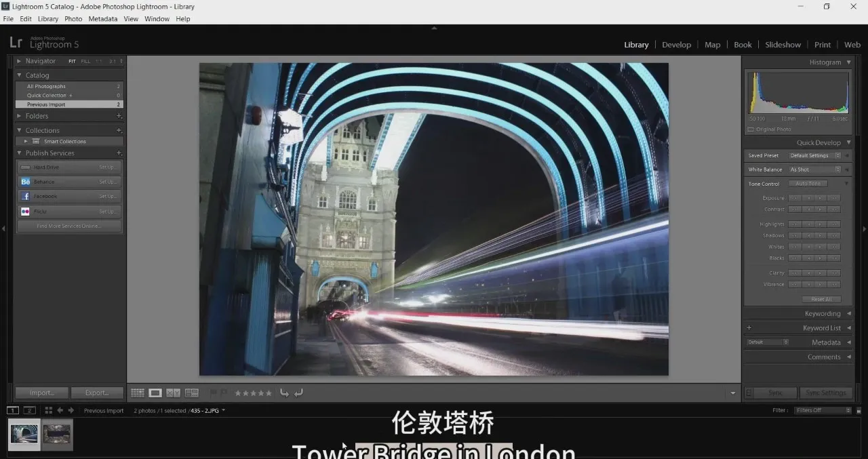The image size is (868, 459).
Task: Open Filters Off dropdown
Action: (x=823, y=410)
